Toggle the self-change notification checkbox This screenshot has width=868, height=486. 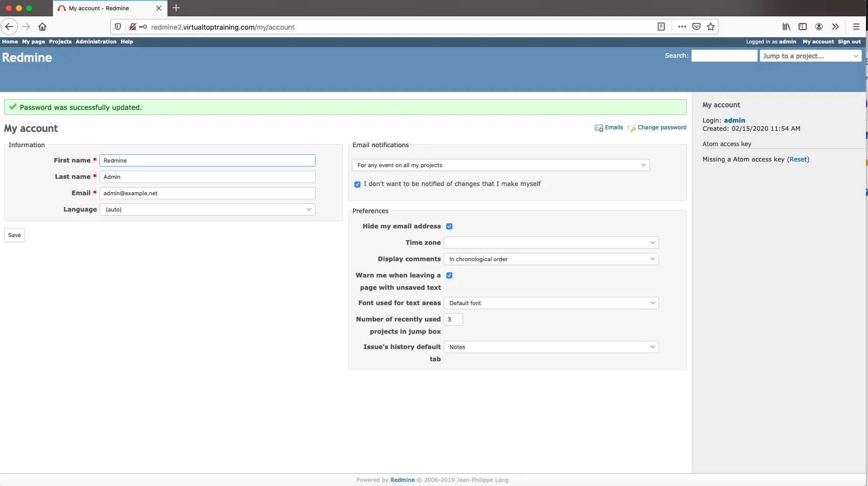[x=357, y=184]
